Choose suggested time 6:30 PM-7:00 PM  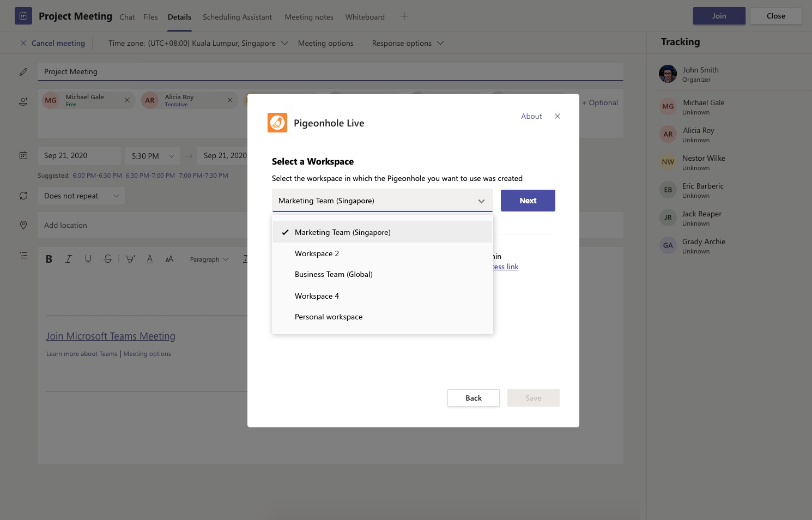[x=150, y=176]
